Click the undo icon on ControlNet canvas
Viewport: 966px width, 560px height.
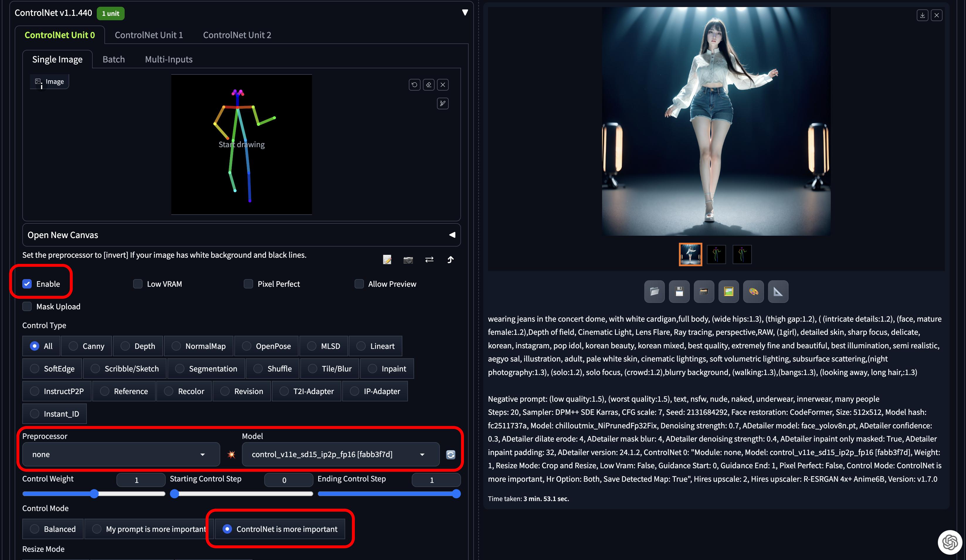click(414, 85)
